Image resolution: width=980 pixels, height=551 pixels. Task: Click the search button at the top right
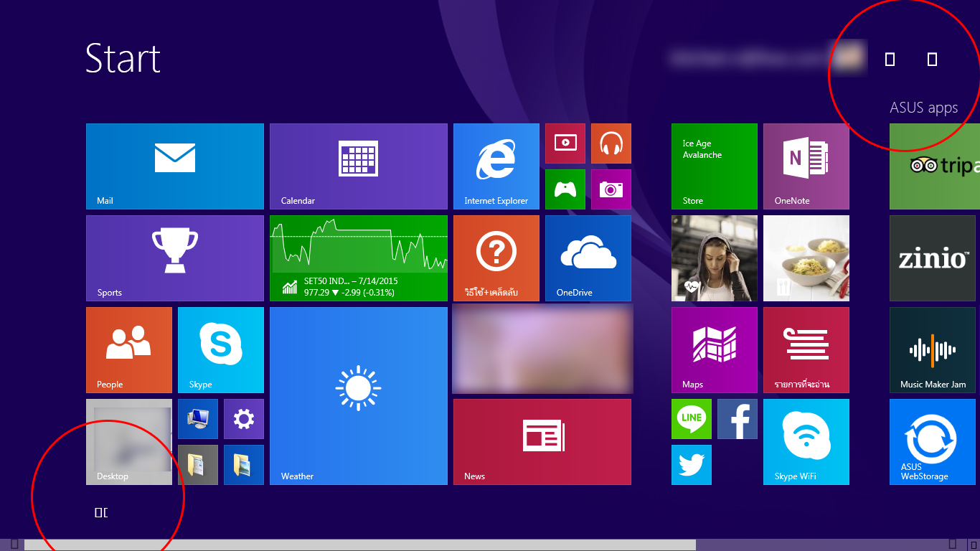tap(933, 60)
